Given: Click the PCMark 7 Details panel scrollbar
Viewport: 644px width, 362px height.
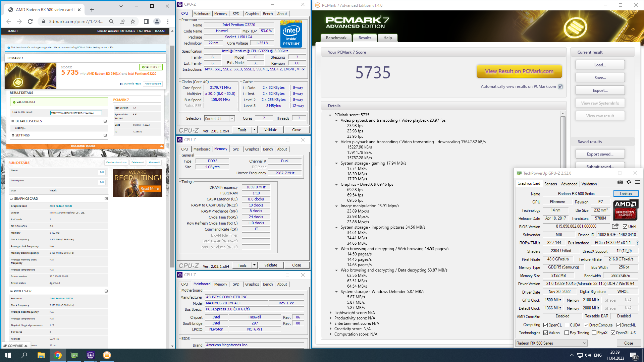Looking at the screenshot, I should pyautogui.click(x=562, y=225).
